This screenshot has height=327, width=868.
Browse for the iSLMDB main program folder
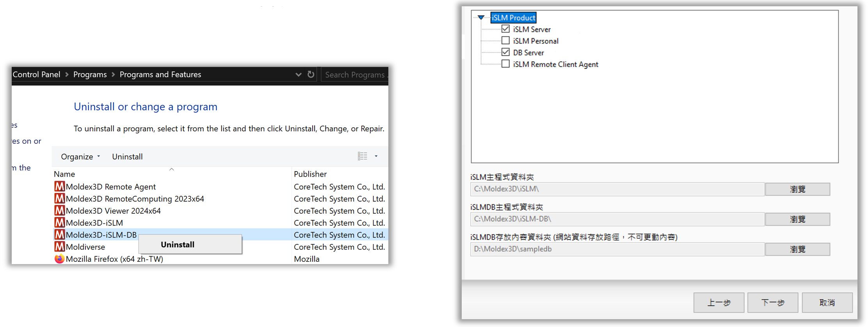pos(797,219)
